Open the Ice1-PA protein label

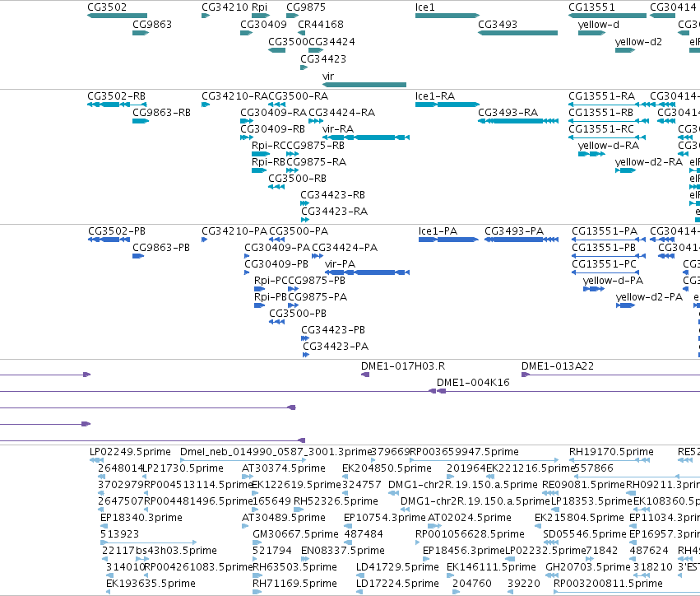[x=438, y=231]
